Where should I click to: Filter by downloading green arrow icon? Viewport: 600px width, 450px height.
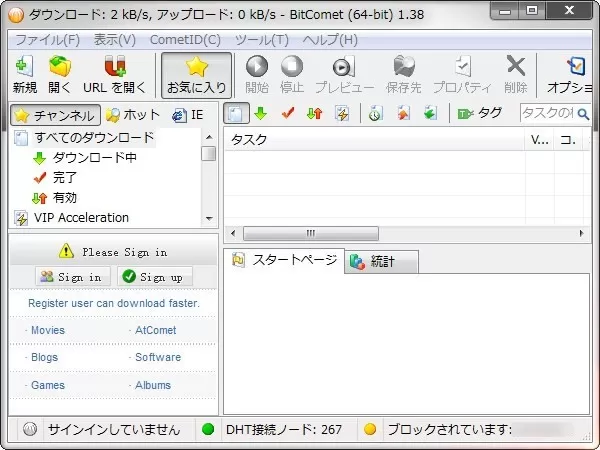pyautogui.click(x=261, y=113)
